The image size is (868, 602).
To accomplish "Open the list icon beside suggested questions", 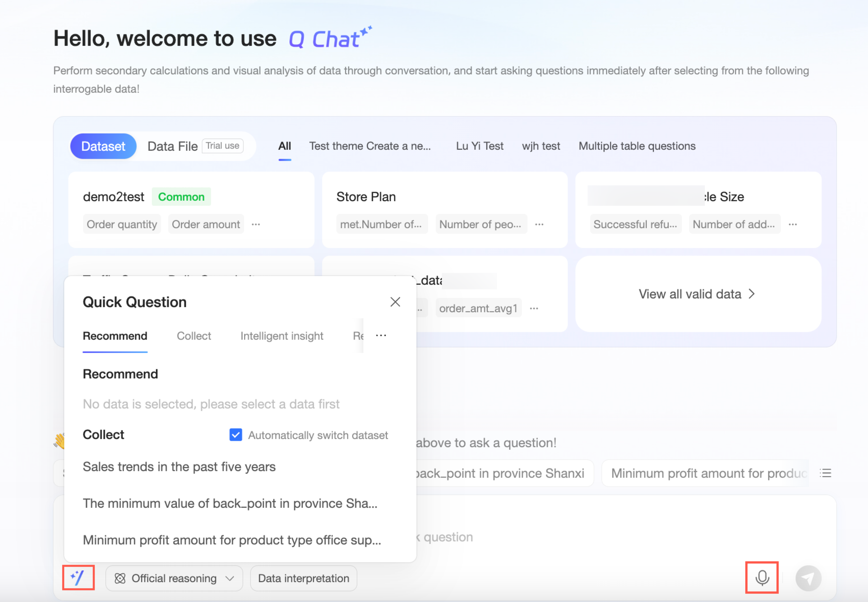I will 825,473.
